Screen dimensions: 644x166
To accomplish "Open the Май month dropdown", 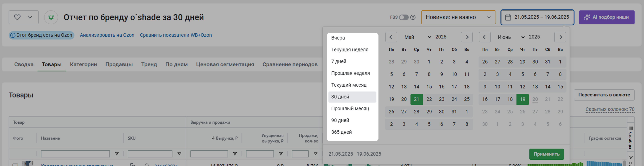I will 418,37.
